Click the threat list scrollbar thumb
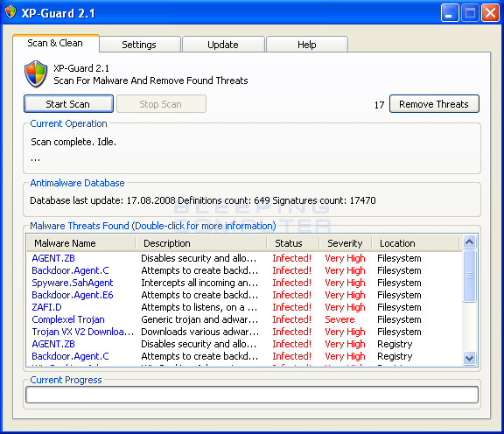504x434 pixels. click(x=470, y=276)
